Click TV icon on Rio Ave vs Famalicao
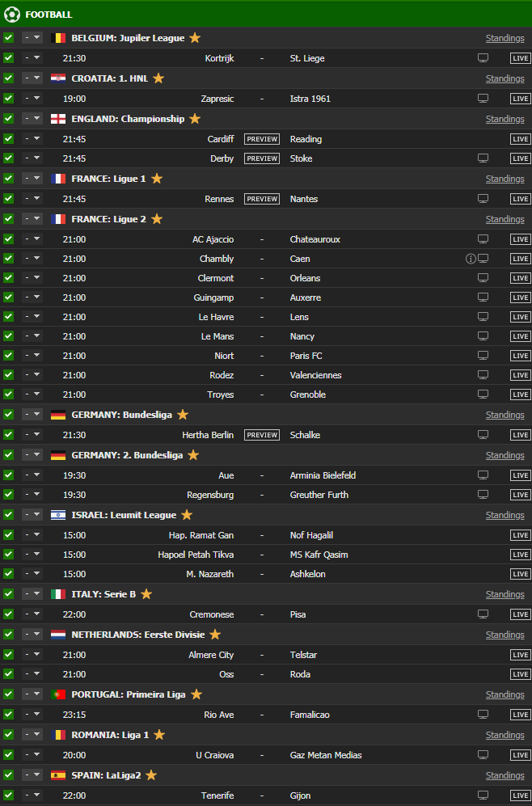Screen dimensions: 532x806 [483, 714]
